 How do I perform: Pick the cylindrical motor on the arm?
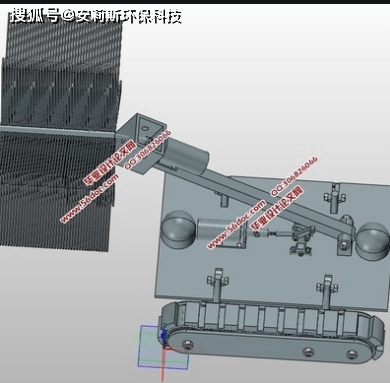[187, 156]
